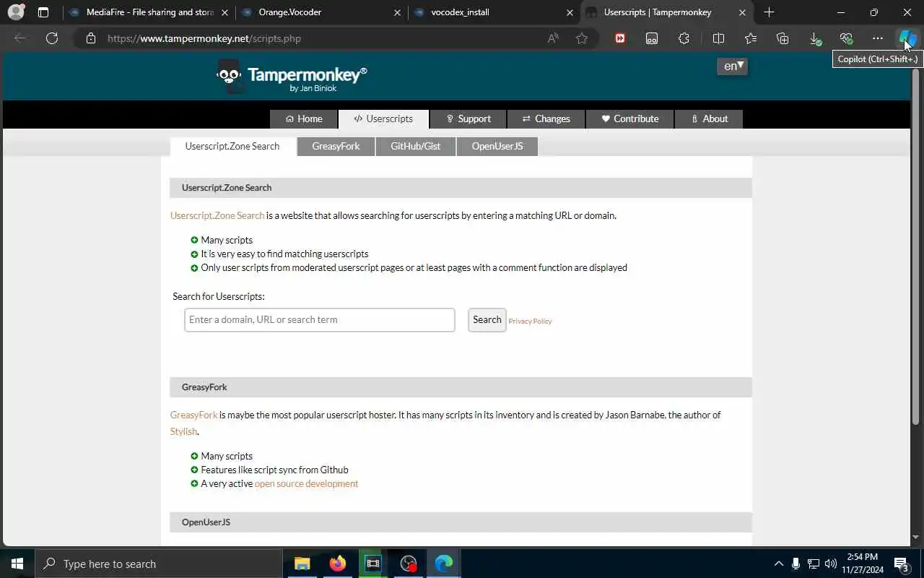924x578 pixels.
Task: Expand the en language dropdown
Action: pyautogui.click(x=732, y=66)
